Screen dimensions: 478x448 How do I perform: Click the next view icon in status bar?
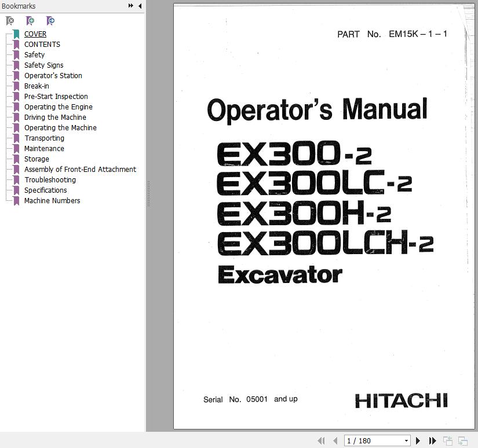tap(463, 440)
